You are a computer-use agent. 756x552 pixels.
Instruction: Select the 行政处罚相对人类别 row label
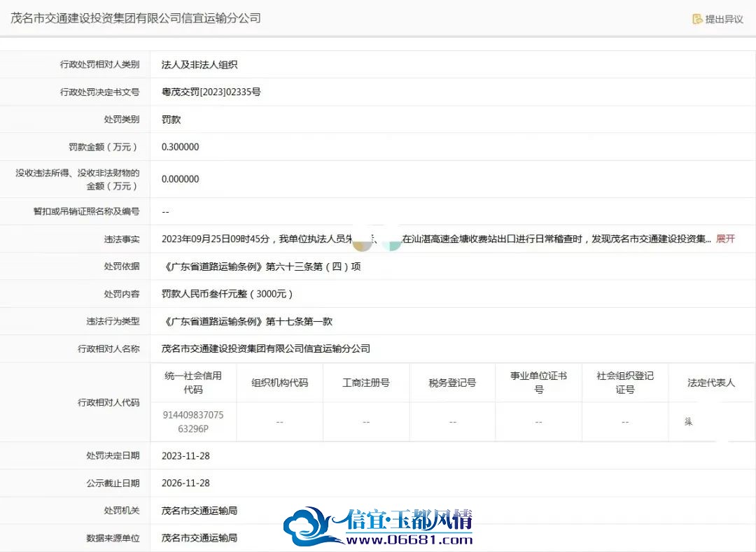coord(100,64)
